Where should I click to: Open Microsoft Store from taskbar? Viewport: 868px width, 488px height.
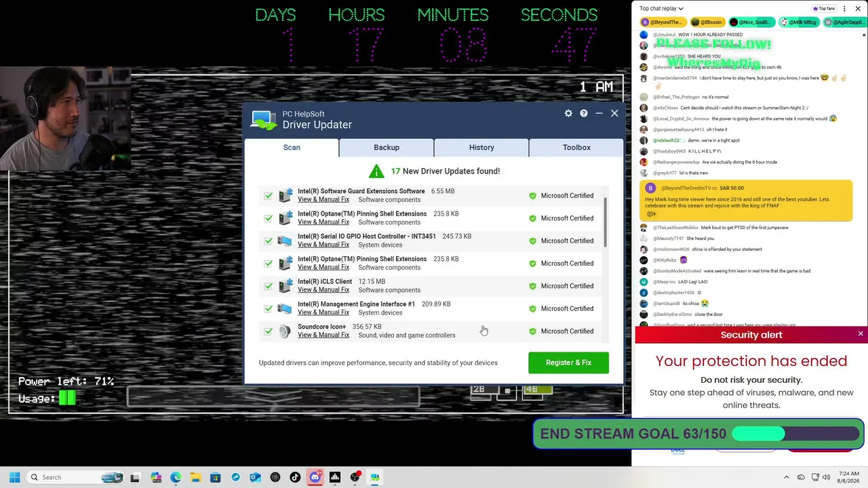coord(216,477)
